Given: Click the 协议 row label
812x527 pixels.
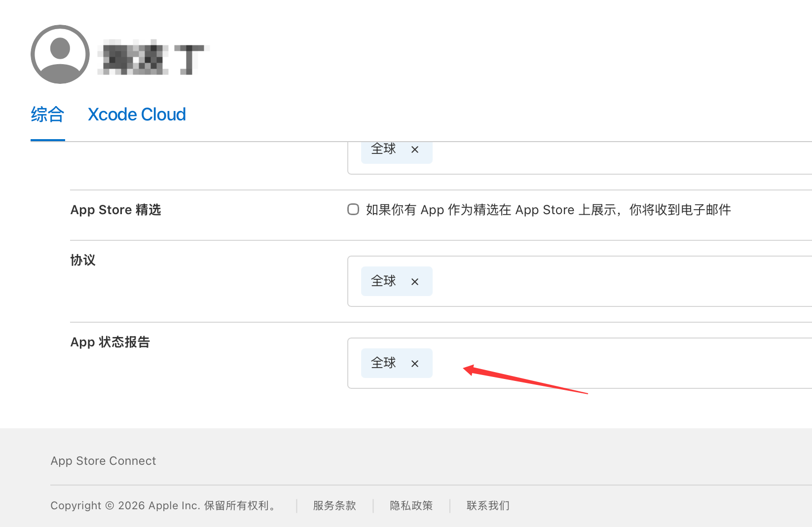Looking at the screenshot, I should pos(83,260).
